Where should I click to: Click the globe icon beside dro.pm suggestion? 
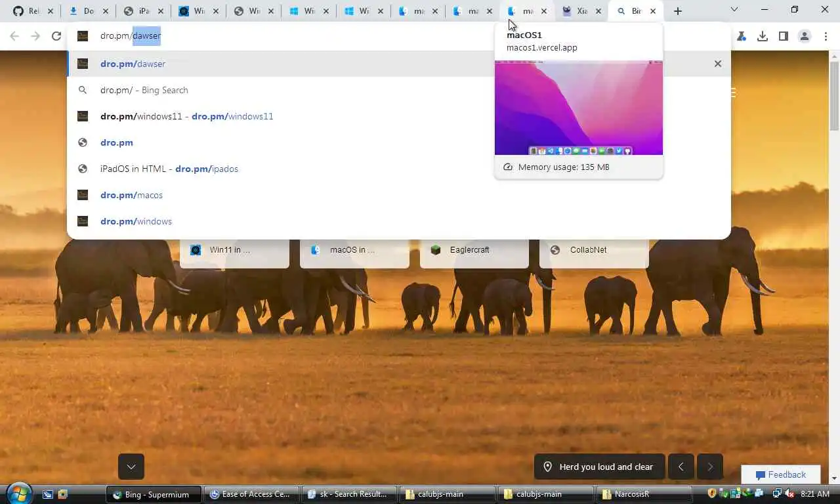[83, 142]
